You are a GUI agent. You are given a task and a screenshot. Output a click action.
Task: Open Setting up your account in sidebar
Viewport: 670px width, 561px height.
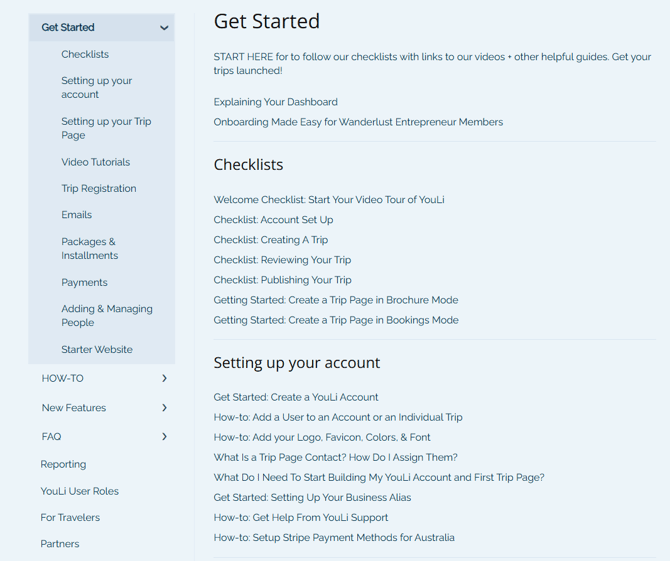pyautogui.click(x=97, y=87)
